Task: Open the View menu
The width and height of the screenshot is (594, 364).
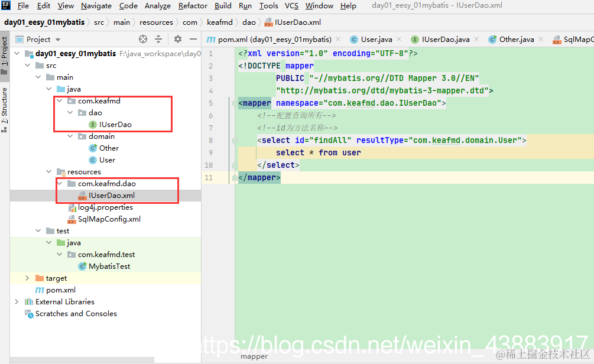Action: [x=66, y=6]
